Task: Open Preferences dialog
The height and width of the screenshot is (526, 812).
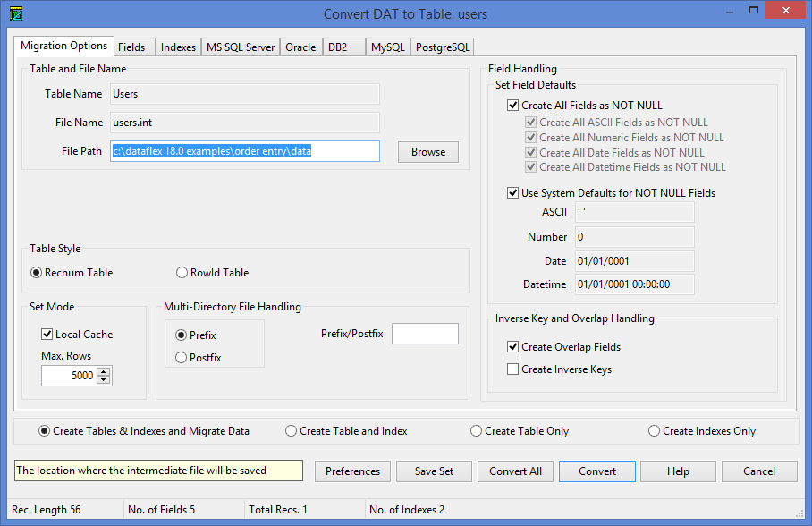Action: [352, 471]
